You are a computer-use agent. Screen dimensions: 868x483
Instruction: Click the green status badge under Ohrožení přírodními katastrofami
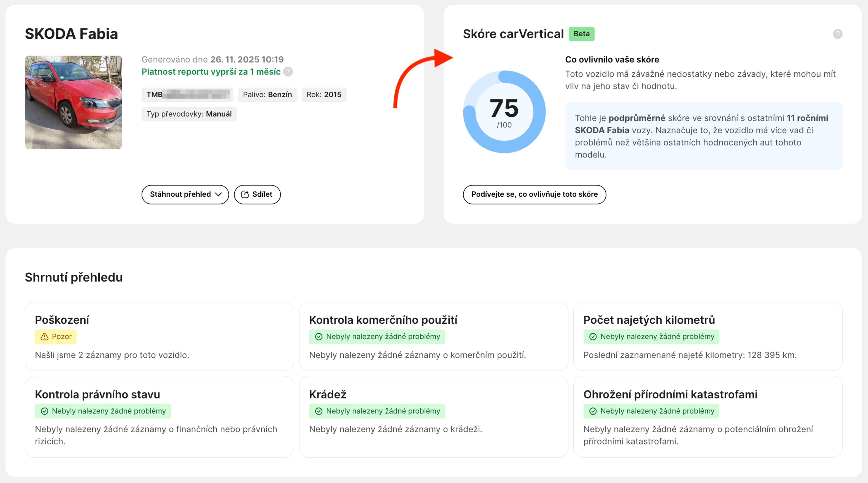pos(651,411)
